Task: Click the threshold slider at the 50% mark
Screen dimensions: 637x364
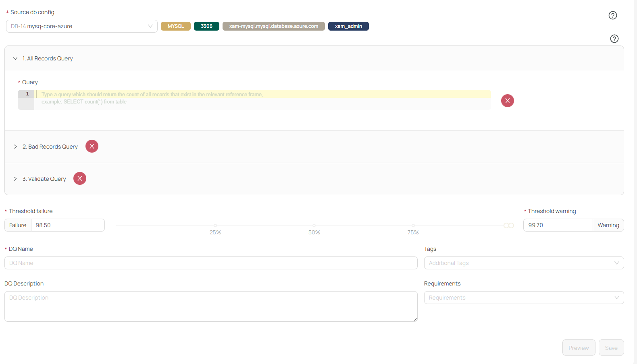Action: coord(314,225)
